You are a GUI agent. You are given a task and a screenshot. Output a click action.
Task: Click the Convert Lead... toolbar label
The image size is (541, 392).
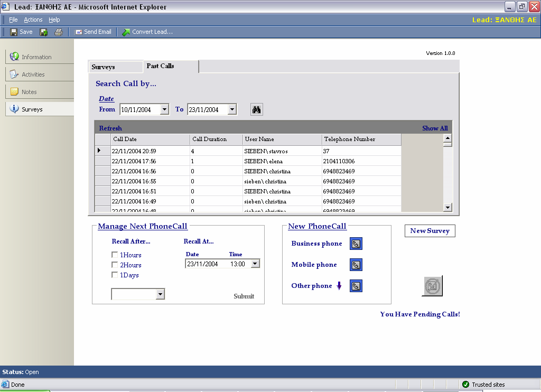click(153, 32)
